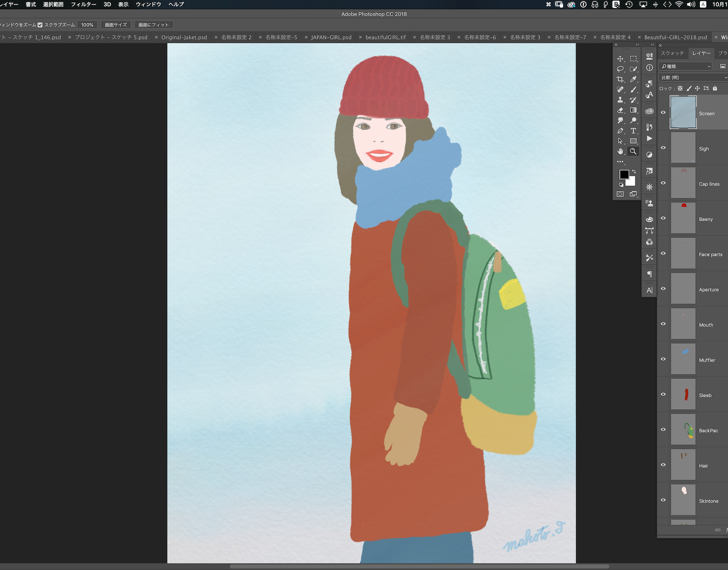Reset default foreground and background colors
Screen dimensions: 728x570
pos(621,185)
